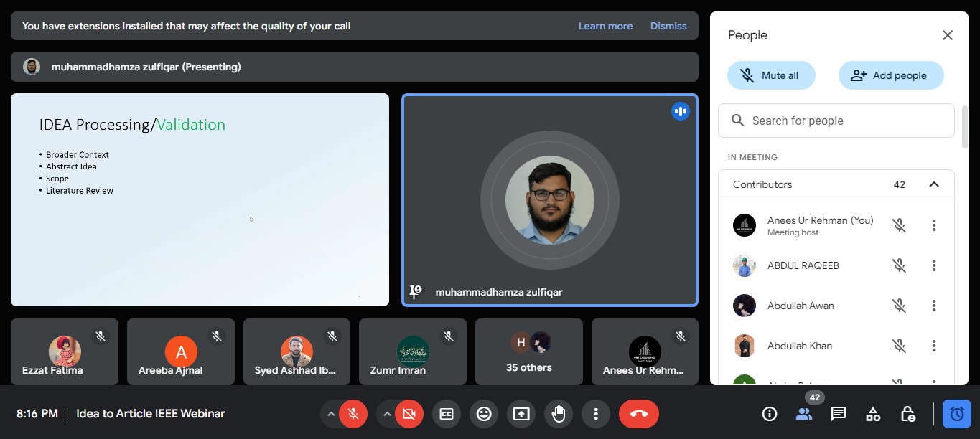The image size is (980, 439).
Task: Open more options for ABDUL RAQEEB
Action: tap(934, 265)
